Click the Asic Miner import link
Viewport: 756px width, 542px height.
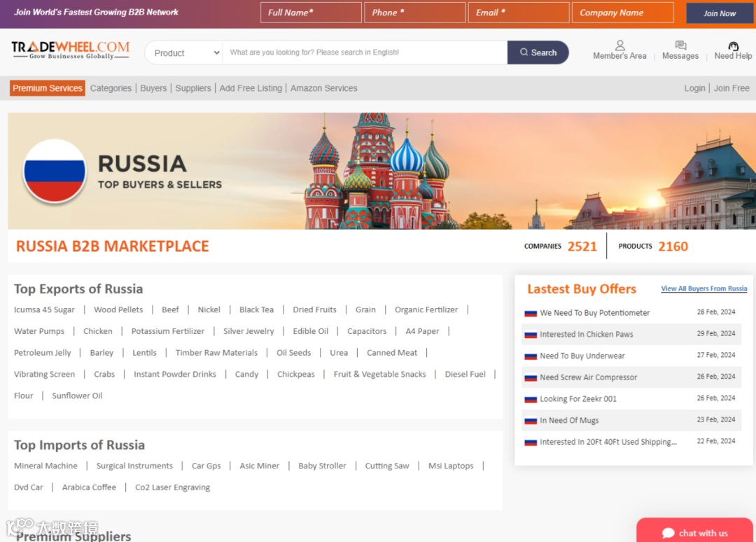(260, 466)
